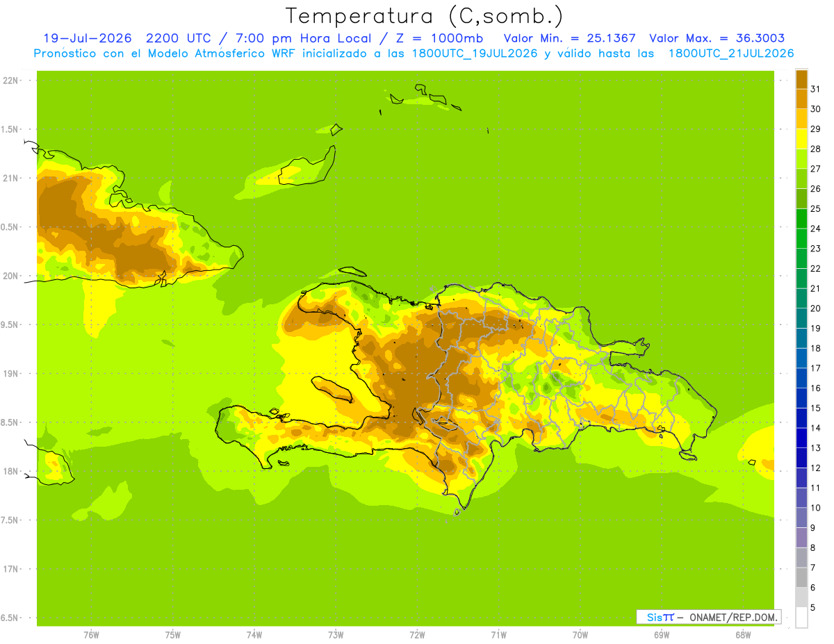Click the '1800UTC_19JUL2026' initialization time
This screenshot has width=834, height=644.
tap(472, 53)
